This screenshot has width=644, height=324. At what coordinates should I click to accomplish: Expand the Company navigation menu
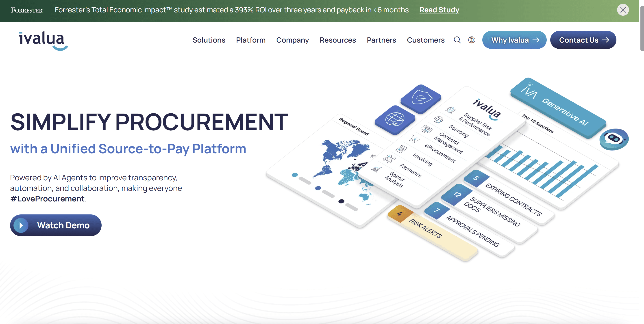tap(292, 40)
